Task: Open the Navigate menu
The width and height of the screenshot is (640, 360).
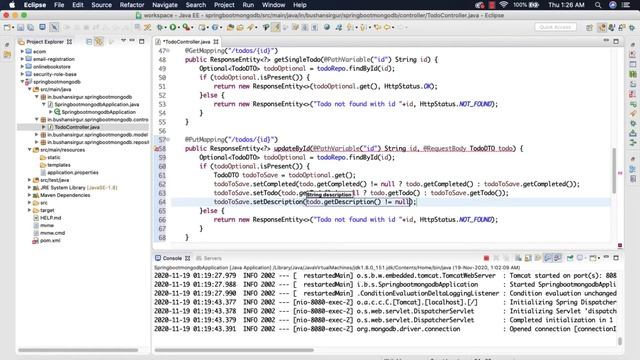Action: click(165, 5)
